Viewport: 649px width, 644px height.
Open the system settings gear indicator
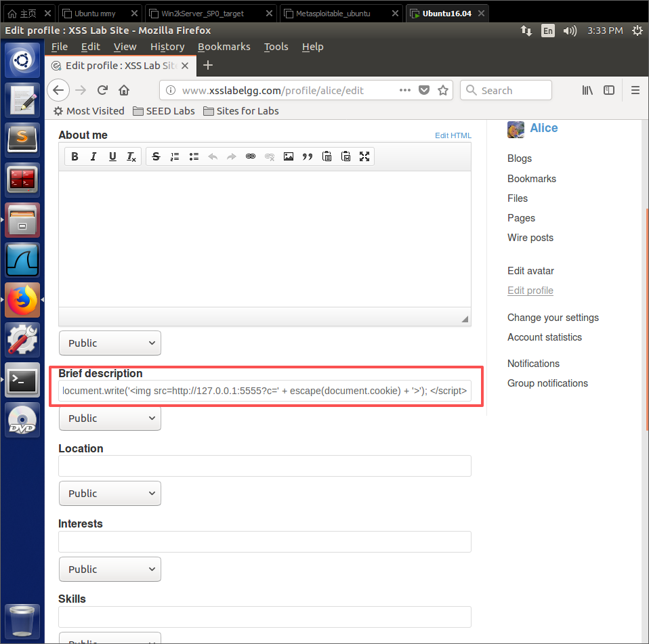637,30
